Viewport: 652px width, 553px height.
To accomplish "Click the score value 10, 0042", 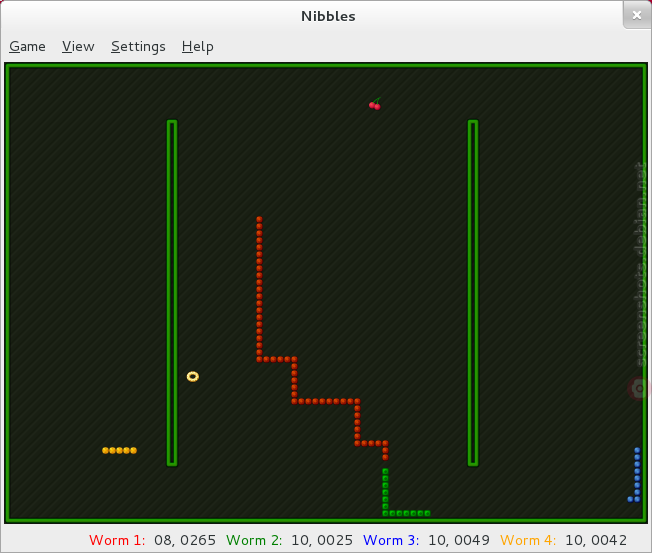I will [596, 540].
